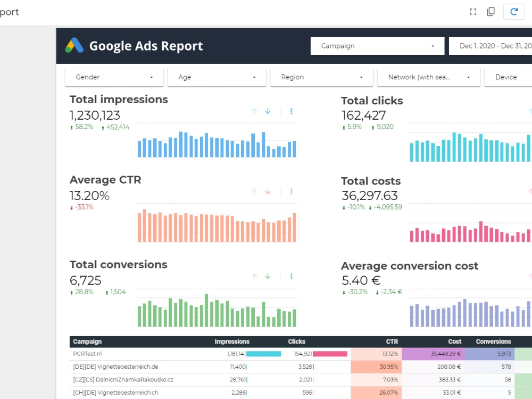Open more options on Total impressions chart
Screen dimensions: 532x399
(x=291, y=111)
